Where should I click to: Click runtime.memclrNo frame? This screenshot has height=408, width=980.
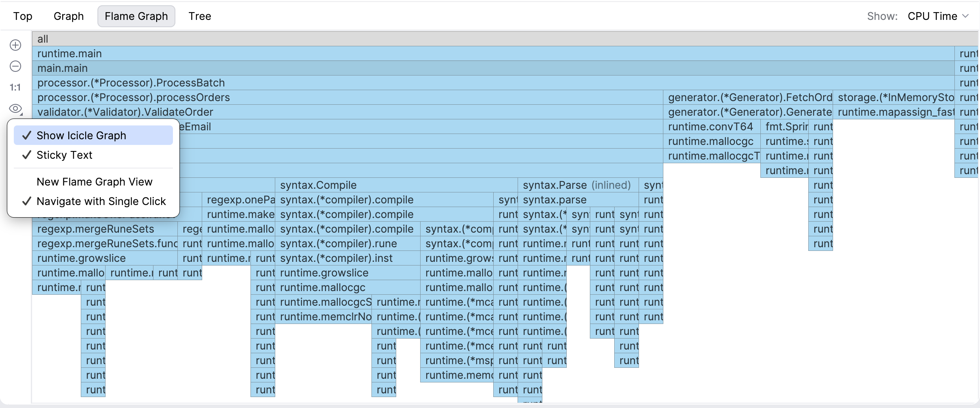tap(324, 317)
